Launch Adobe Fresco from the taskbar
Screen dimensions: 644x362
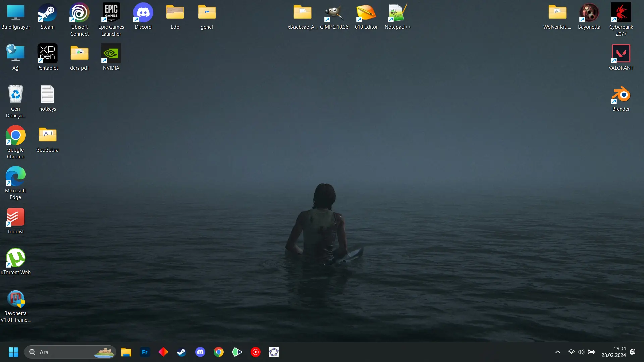point(145,352)
